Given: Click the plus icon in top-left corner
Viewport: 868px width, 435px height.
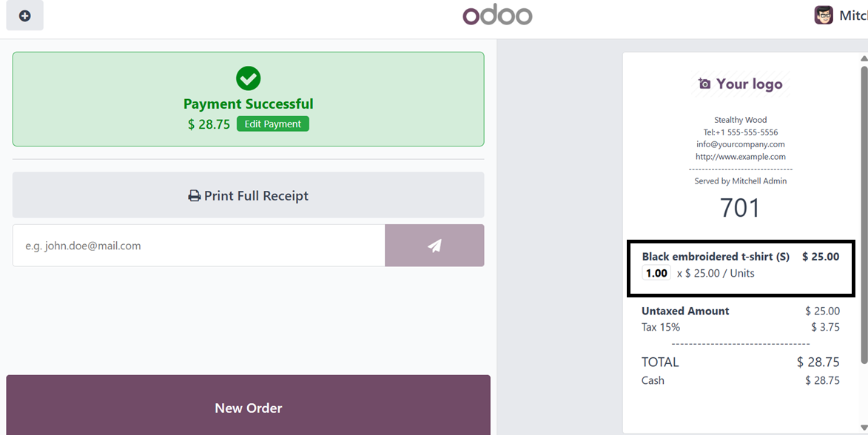Looking at the screenshot, I should (25, 16).
